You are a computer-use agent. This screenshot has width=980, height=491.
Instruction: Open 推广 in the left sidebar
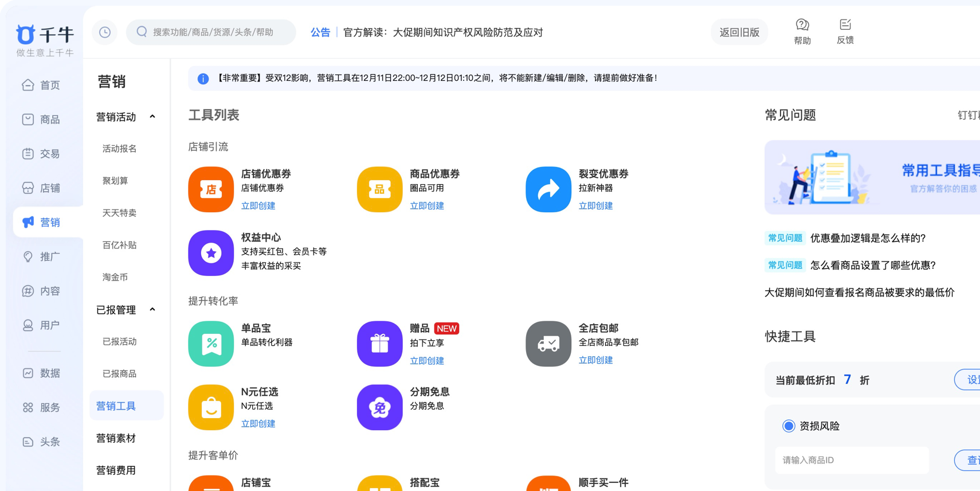[x=41, y=256]
